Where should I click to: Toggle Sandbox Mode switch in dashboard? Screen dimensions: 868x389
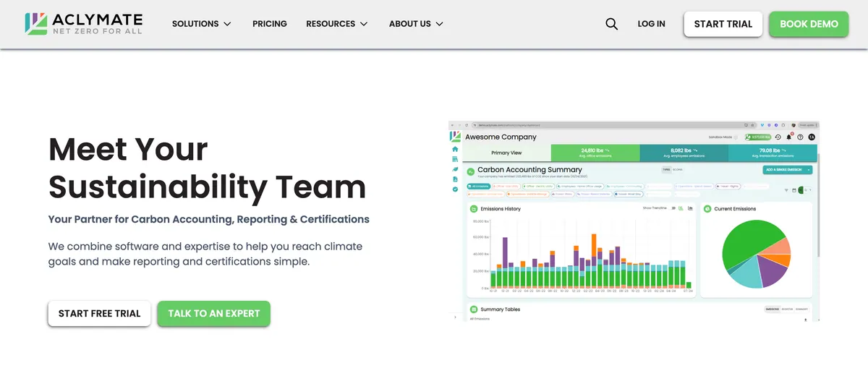[x=736, y=137]
